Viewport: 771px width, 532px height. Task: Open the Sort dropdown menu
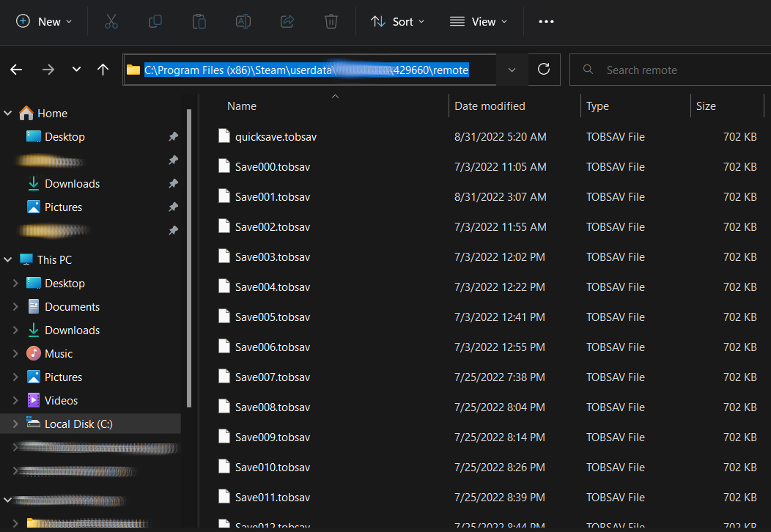397,22
